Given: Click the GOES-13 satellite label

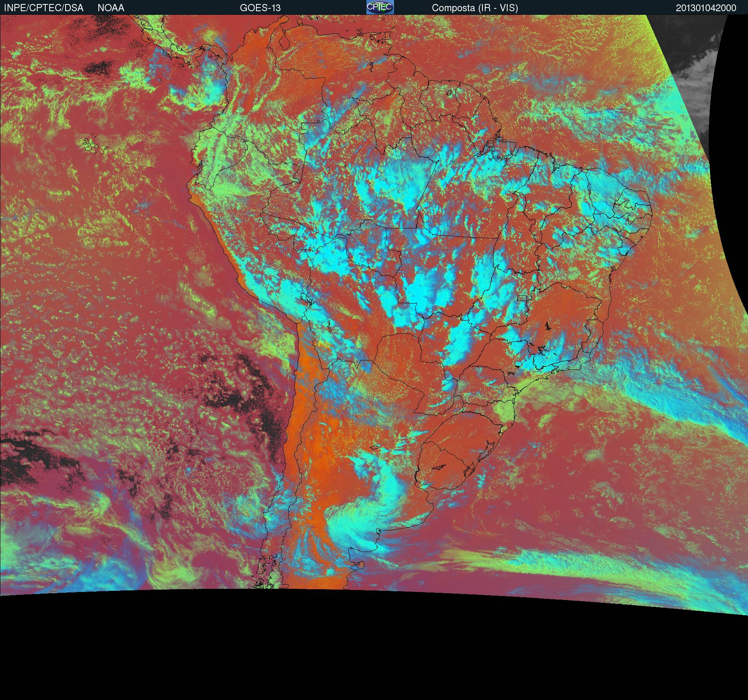Looking at the screenshot, I should (x=260, y=8).
